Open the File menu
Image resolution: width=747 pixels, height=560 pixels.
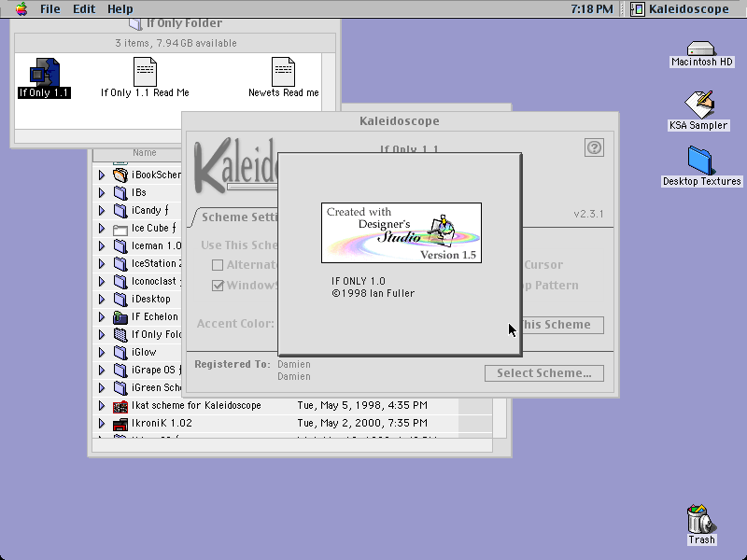[50, 8]
